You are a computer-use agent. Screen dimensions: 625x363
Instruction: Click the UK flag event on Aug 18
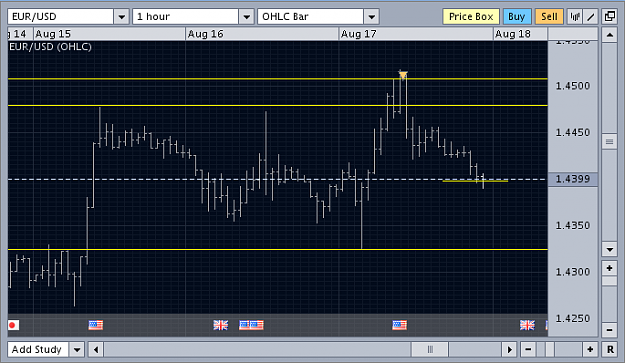[527, 325]
